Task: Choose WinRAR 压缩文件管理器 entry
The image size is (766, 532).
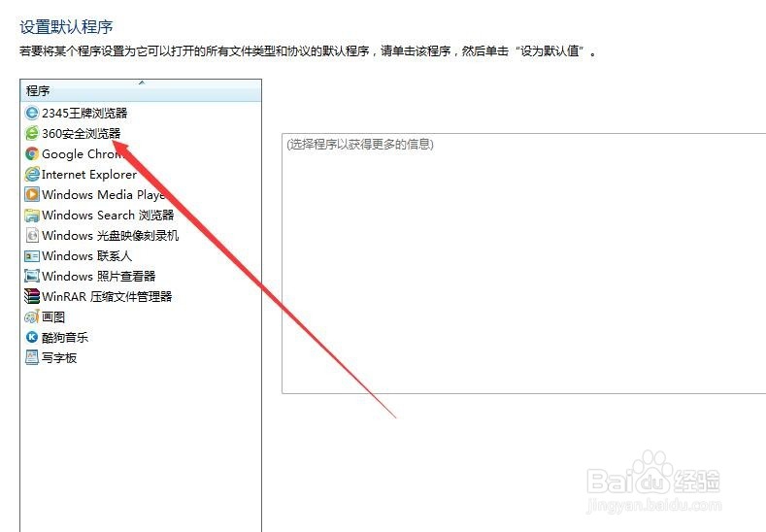Action: (x=107, y=296)
